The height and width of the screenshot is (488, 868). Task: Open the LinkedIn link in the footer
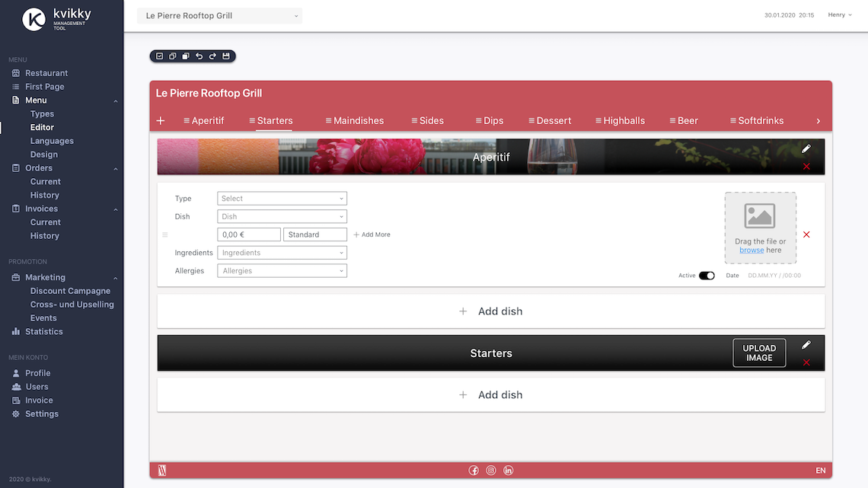(x=508, y=470)
